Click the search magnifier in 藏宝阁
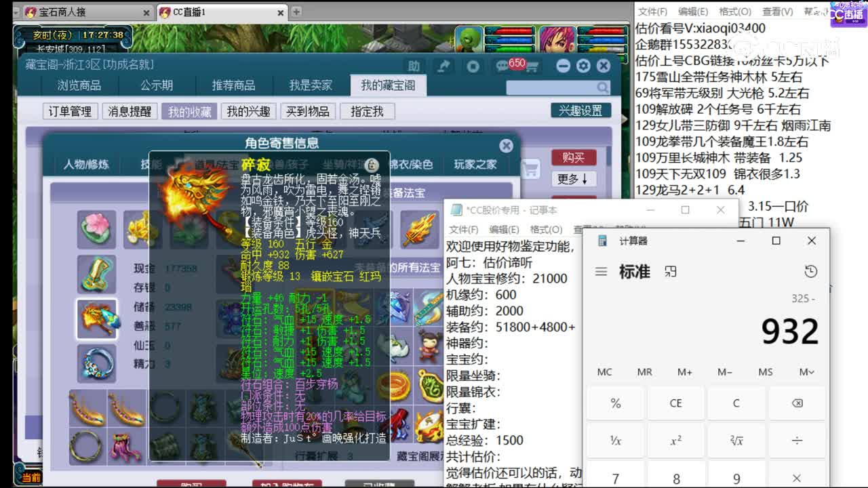 coord(602,87)
